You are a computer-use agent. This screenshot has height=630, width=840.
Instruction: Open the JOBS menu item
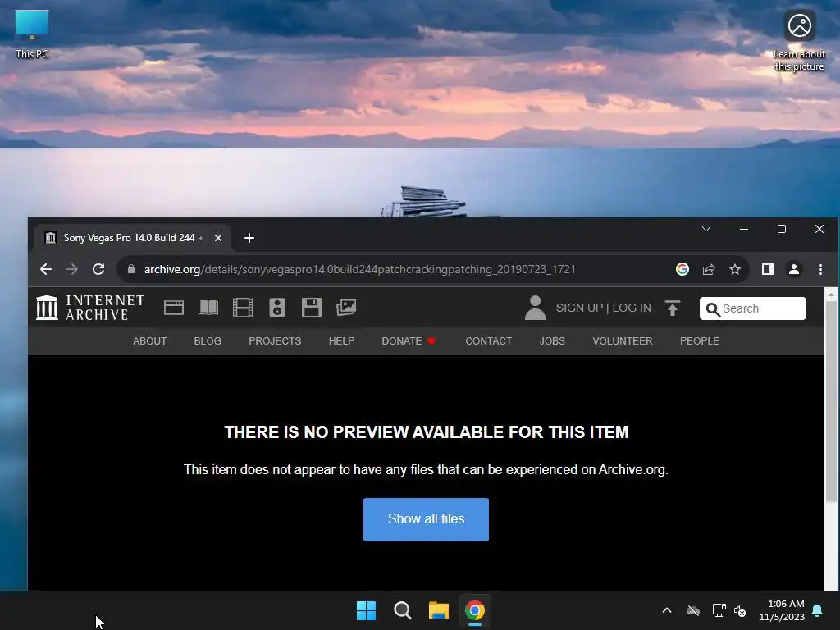tap(552, 341)
